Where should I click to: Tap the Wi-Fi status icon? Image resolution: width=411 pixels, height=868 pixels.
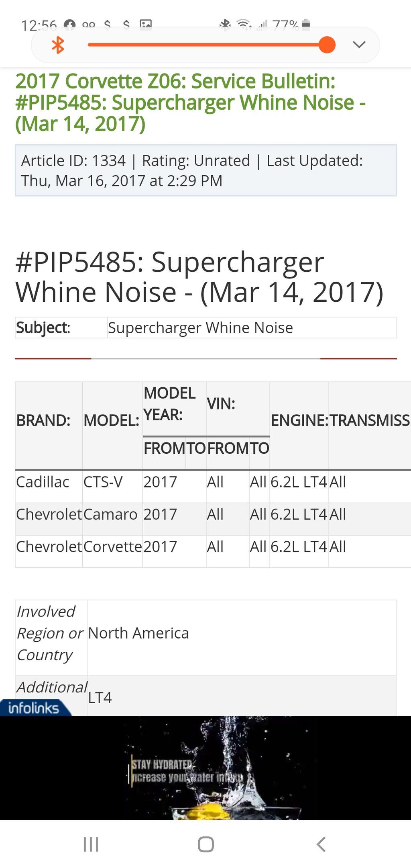(244, 25)
